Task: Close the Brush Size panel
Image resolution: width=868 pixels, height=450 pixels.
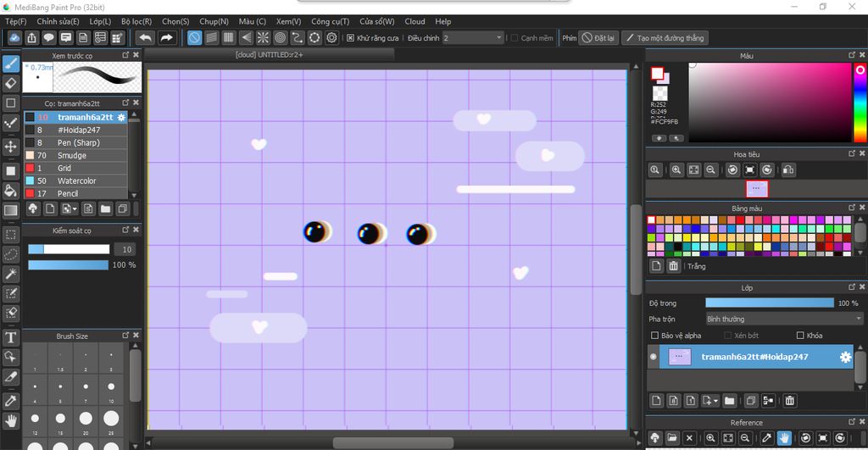Action: [x=136, y=336]
